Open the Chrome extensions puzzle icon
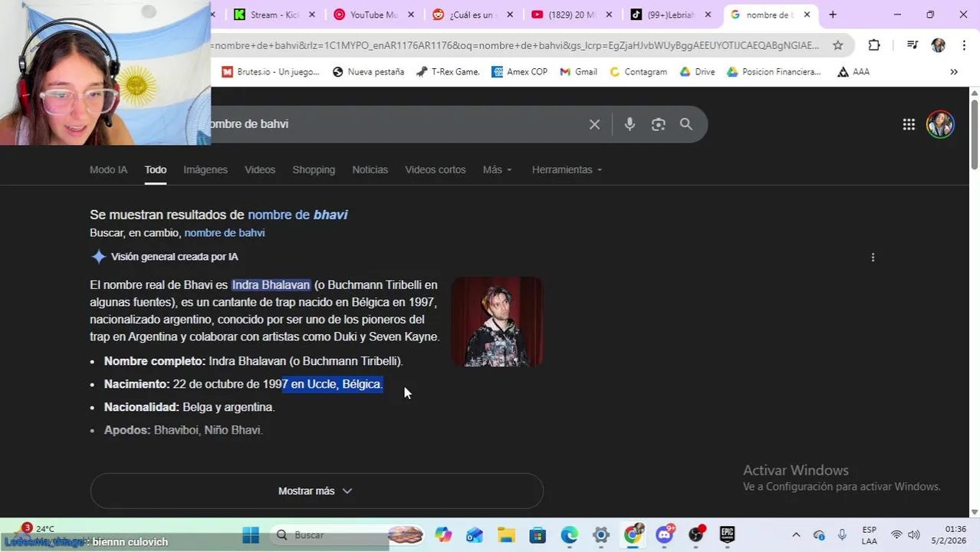The image size is (980, 552). pyautogui.click(x=874, y=45)
